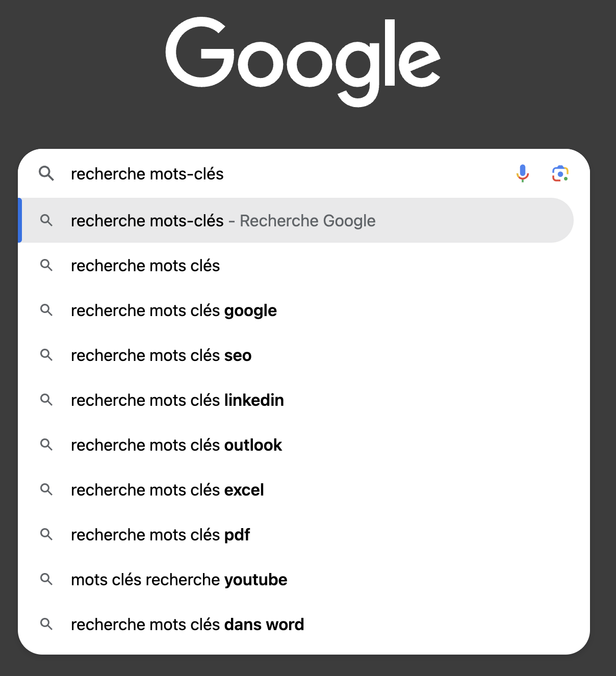Click magnifier icon next to 'recherche mots clés excel'
This screenshot has height=676, width=616.
[x=46, y=489]
